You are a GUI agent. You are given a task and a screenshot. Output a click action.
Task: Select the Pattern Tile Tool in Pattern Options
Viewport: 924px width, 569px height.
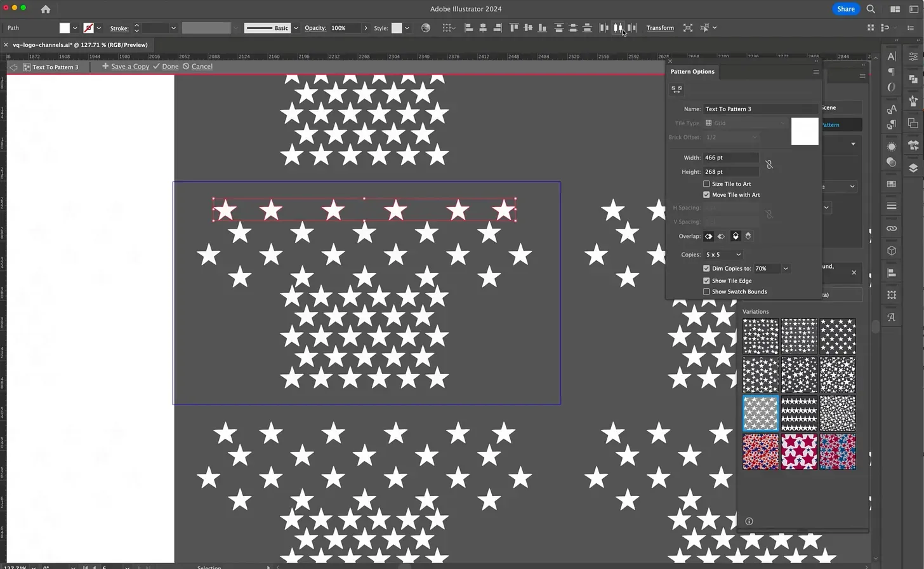676,89
